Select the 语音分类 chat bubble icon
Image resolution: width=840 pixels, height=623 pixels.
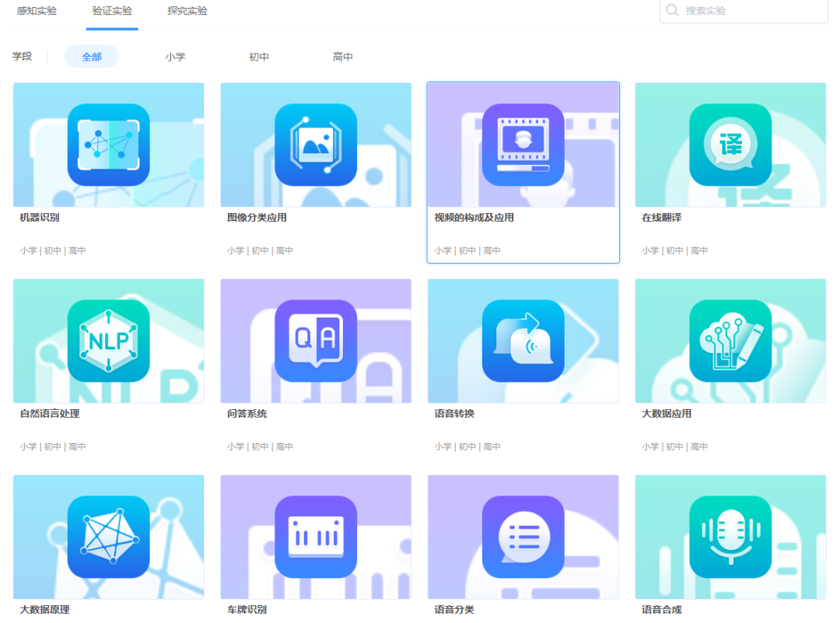[523, 537]
